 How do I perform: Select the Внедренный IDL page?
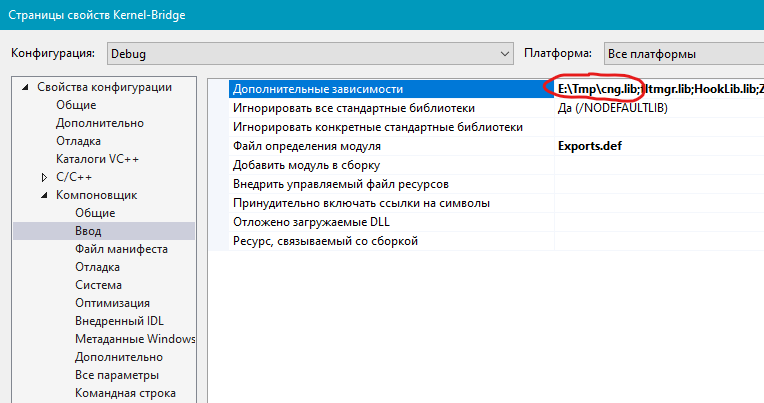tap(118, 321)
